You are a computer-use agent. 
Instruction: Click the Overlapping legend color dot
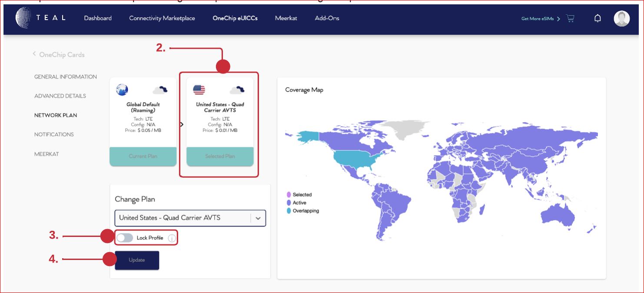(x=289, y=211)
